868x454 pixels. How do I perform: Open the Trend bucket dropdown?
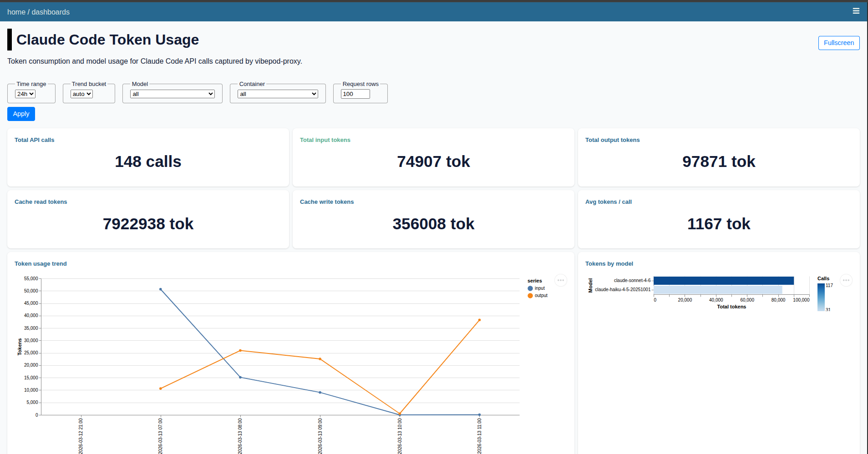click(81, 94)
